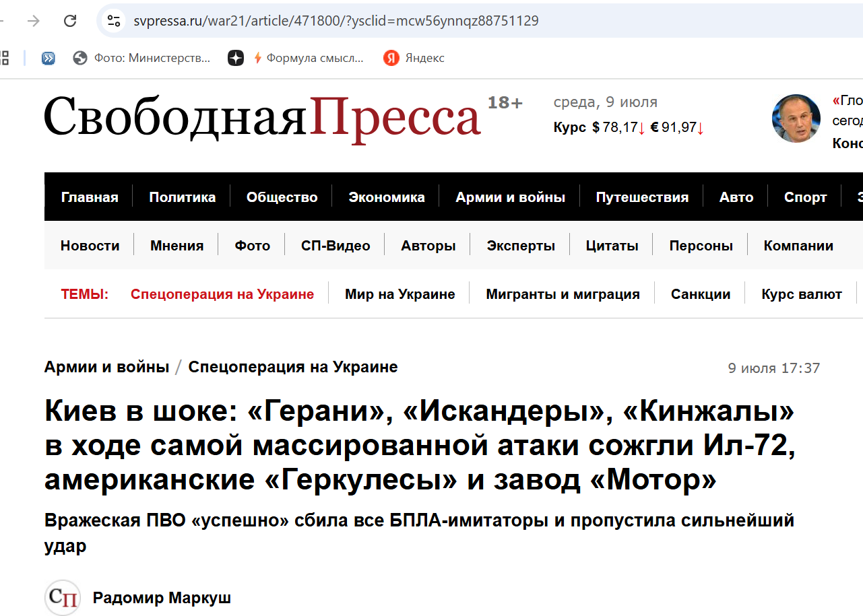
Task: Reload the page with the refresh icon
Action: coord(70,21)
